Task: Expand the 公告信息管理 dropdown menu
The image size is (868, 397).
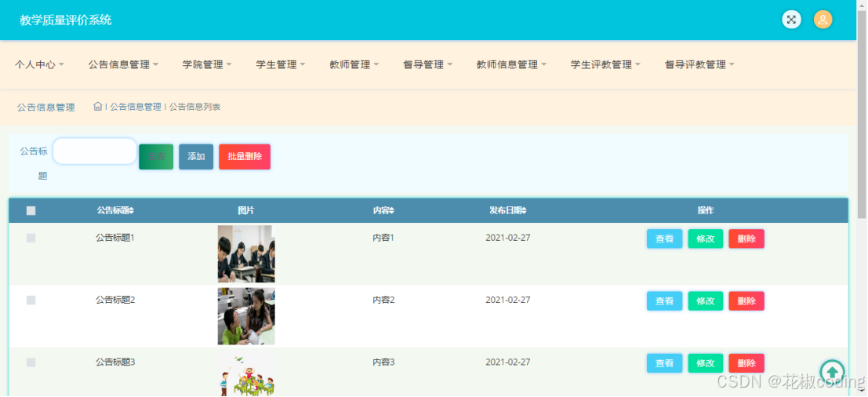Action: point(123,65)
